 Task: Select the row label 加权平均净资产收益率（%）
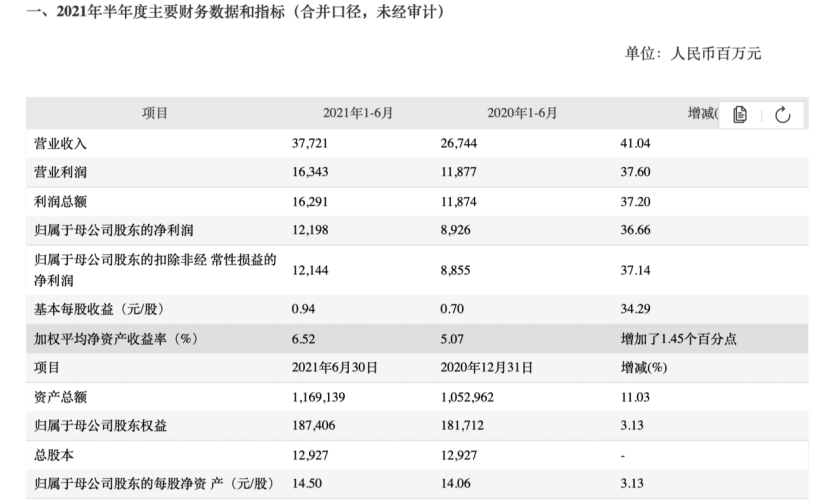[x=116, y=339]
